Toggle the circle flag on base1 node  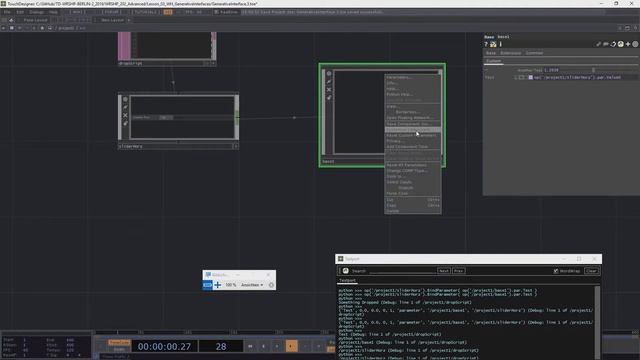click(x=329, y=74)
